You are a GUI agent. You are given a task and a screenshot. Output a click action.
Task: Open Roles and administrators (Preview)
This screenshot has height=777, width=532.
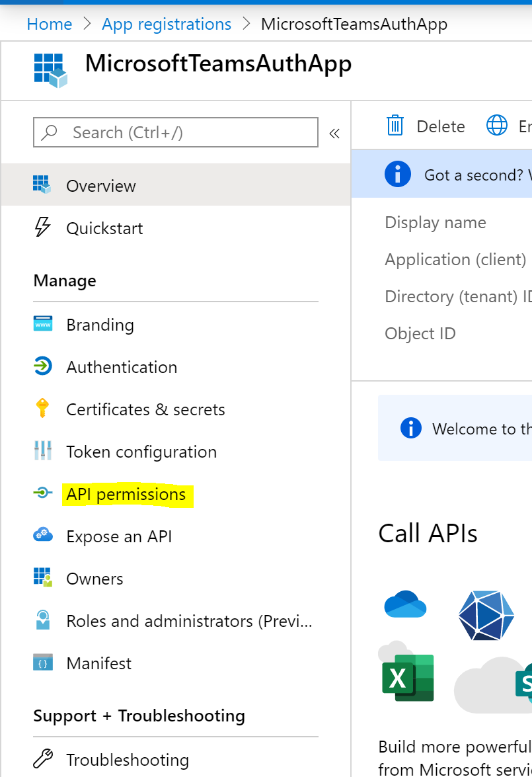pos(189,621)
